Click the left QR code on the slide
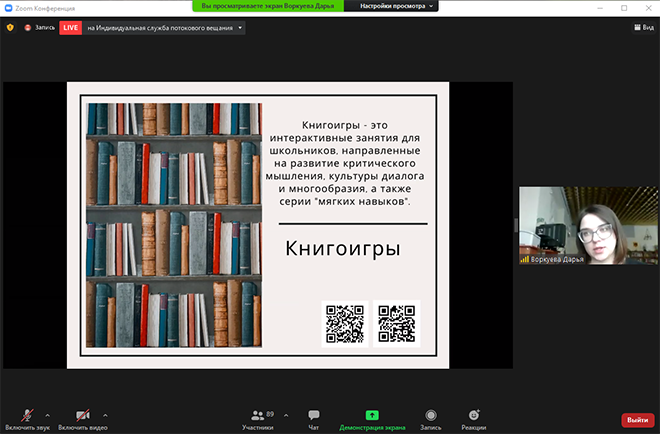Viewport: 660px width, 434px height. coord(344,323)
